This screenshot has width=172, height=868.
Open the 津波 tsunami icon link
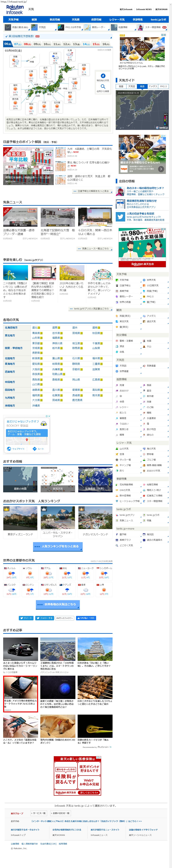[x=117, y=346]
